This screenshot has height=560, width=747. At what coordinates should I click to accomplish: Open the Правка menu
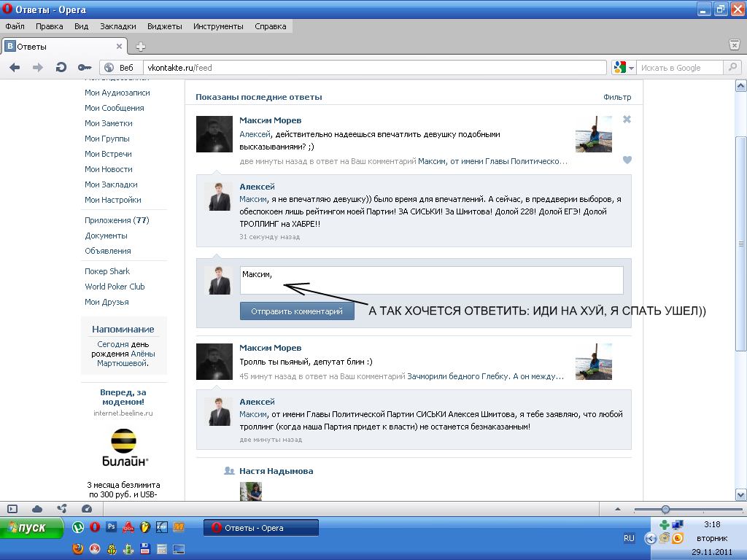click(49, 26)
